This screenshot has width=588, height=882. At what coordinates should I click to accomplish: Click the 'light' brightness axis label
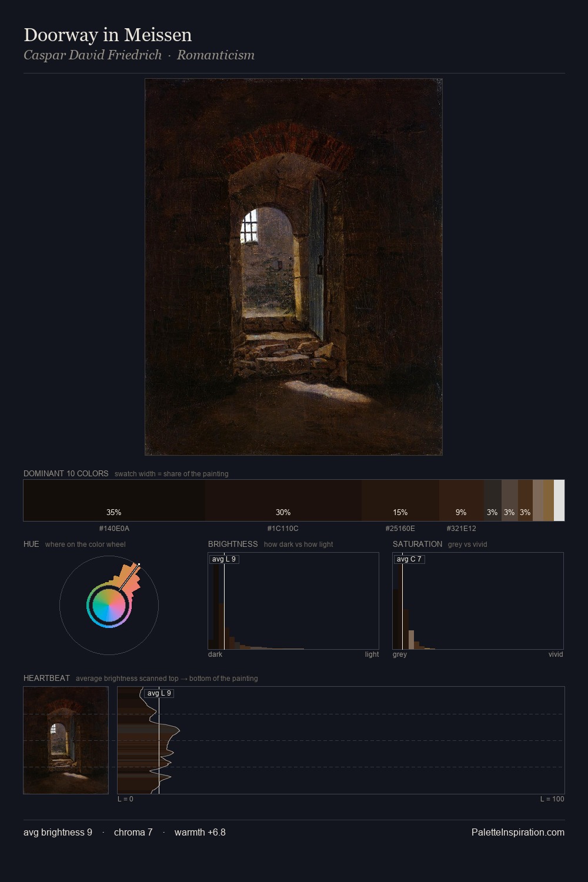[372, 654]
